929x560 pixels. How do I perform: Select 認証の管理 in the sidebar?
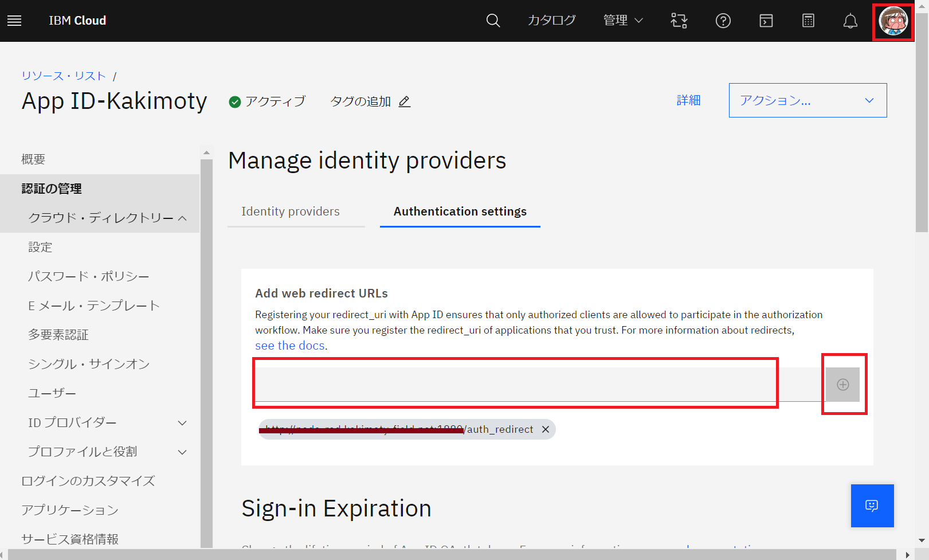[x=52, y=189]
